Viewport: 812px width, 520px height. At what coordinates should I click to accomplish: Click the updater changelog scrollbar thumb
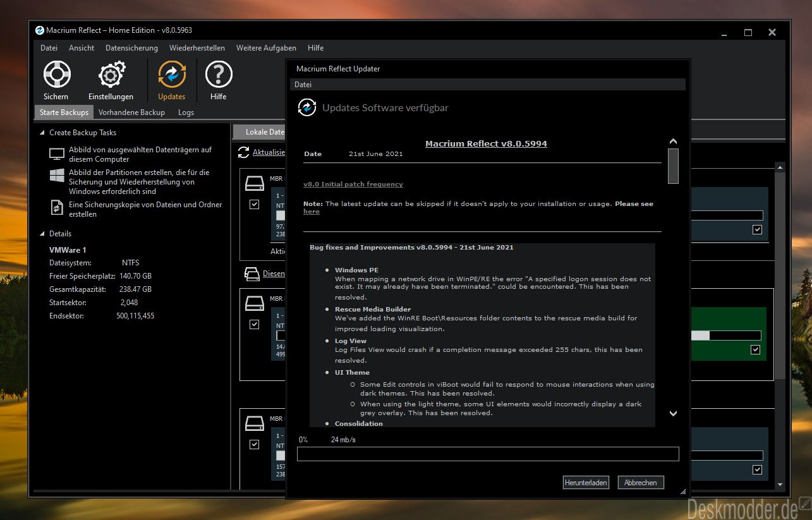click(x=673, y=166)
